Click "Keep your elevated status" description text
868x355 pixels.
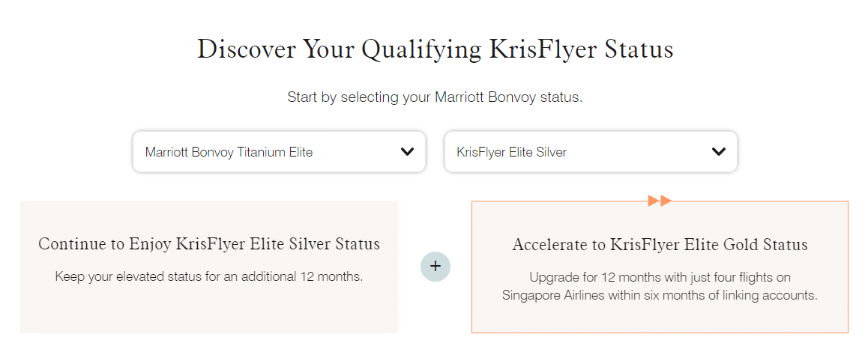(x=209, y=276)
